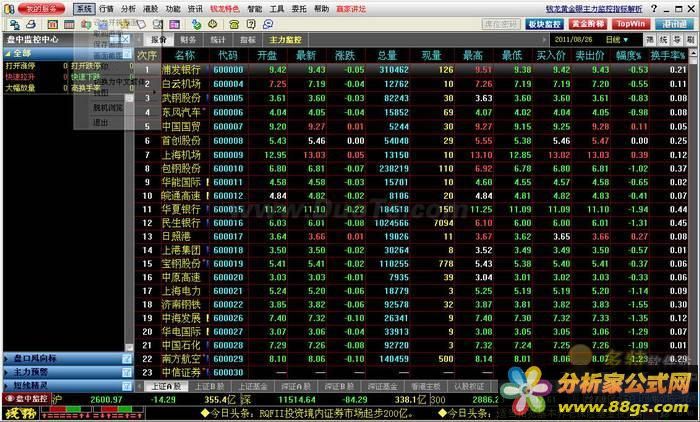Viewport: 700px width, 422px height.
Task: Open the 帮助 menu
Action: point(321,9)
